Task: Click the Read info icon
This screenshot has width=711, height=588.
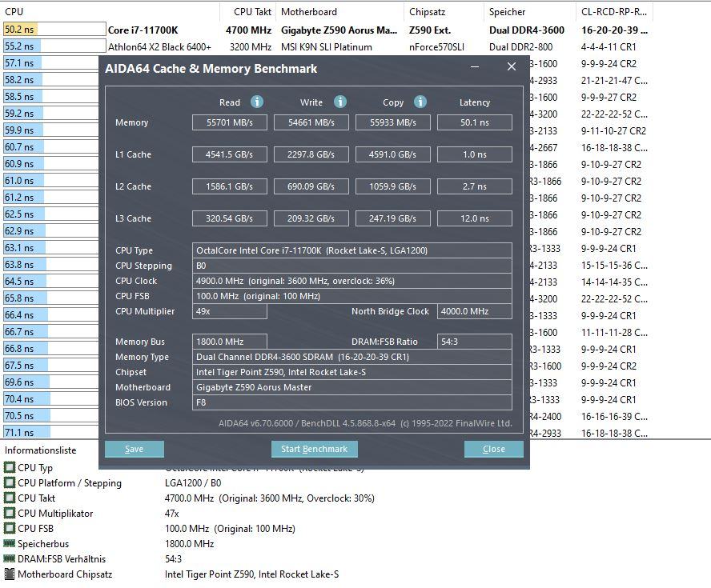Action: click(x=257, y=102)
